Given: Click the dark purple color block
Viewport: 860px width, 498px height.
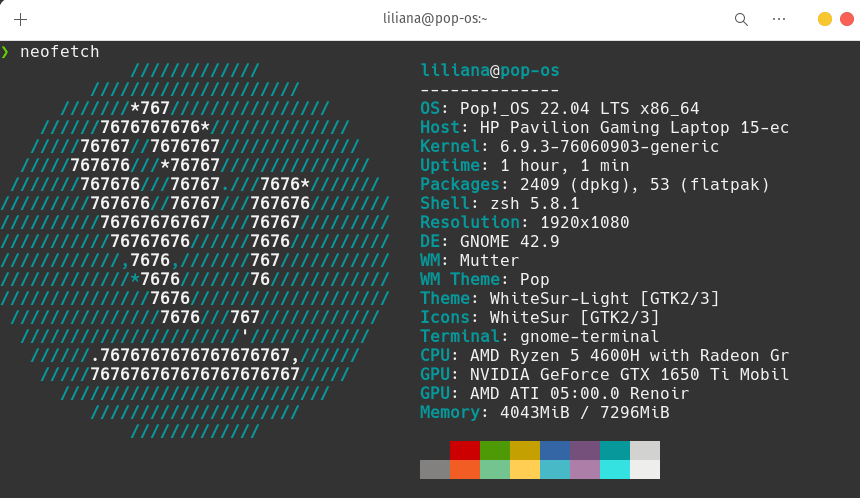Looking at the screenshot, I should (x=585, y=450).
